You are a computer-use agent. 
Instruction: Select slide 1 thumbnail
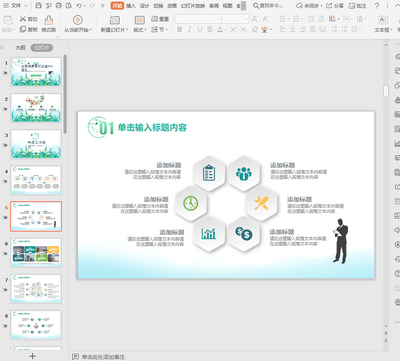[36, 72]
